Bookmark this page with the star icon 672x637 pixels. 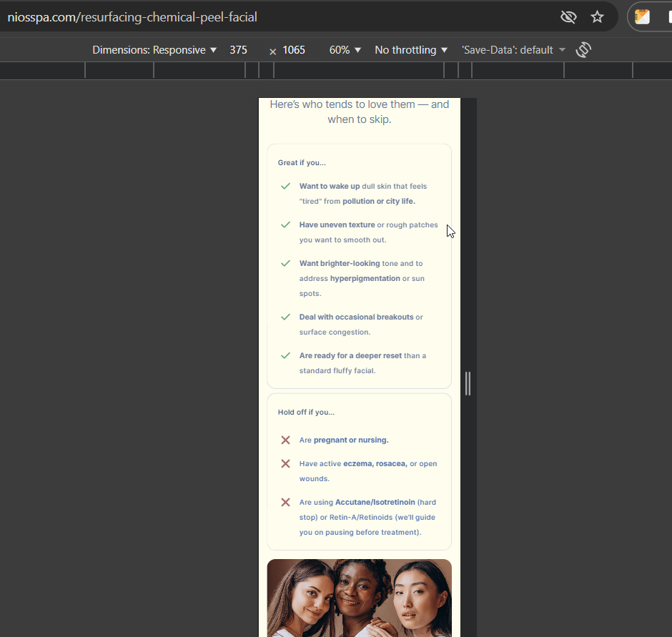pyautogui.click(x=597, y=17)
